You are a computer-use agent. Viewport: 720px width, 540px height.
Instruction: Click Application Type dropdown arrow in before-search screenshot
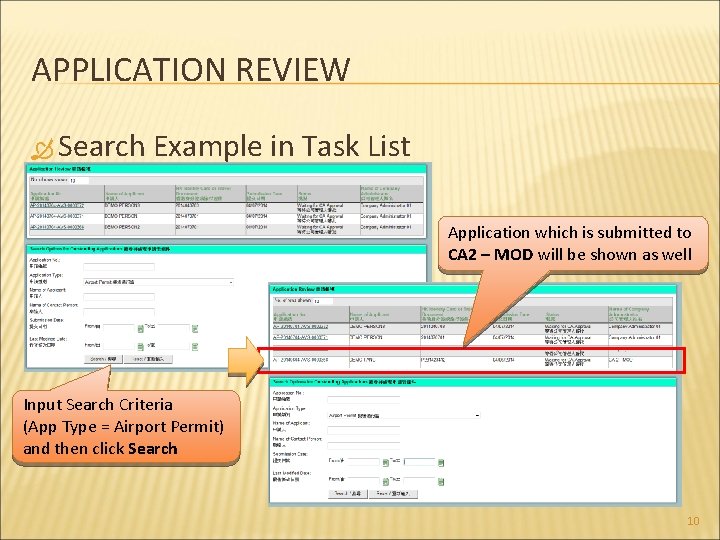tap(231, 282)
